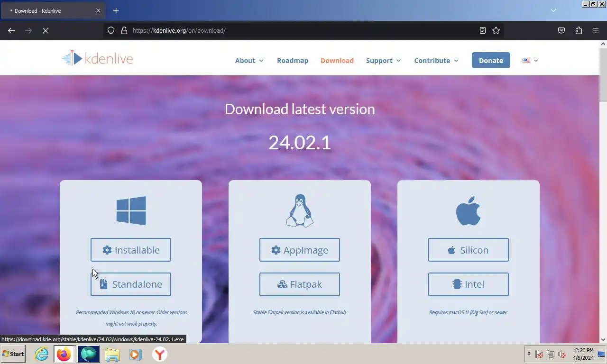Download the Windows Installable version
The image size is (607, 364).
coord(131,250)
